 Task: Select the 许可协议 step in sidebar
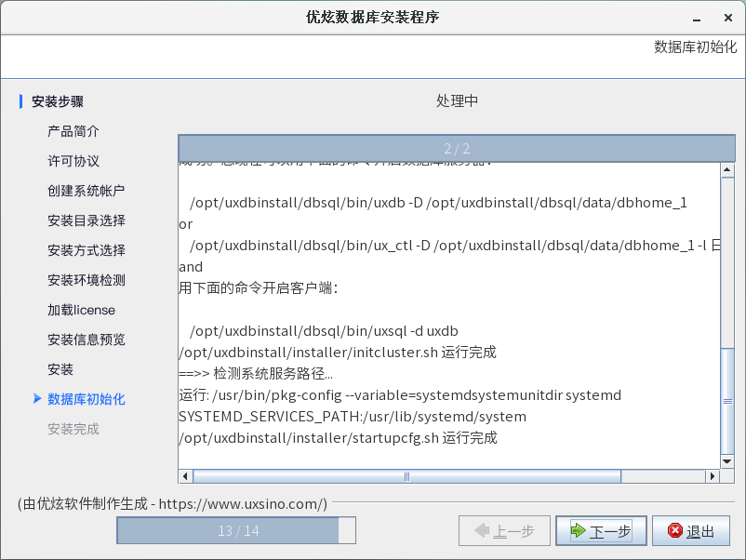pos(73,161)
